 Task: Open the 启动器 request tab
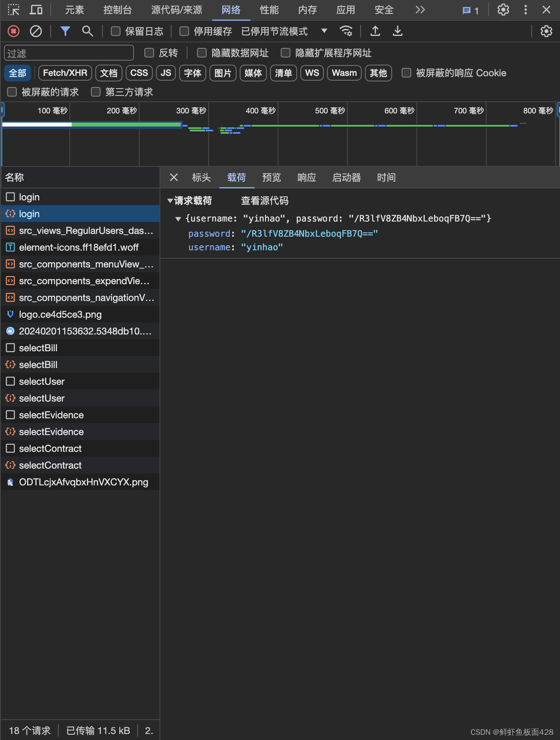347,177
